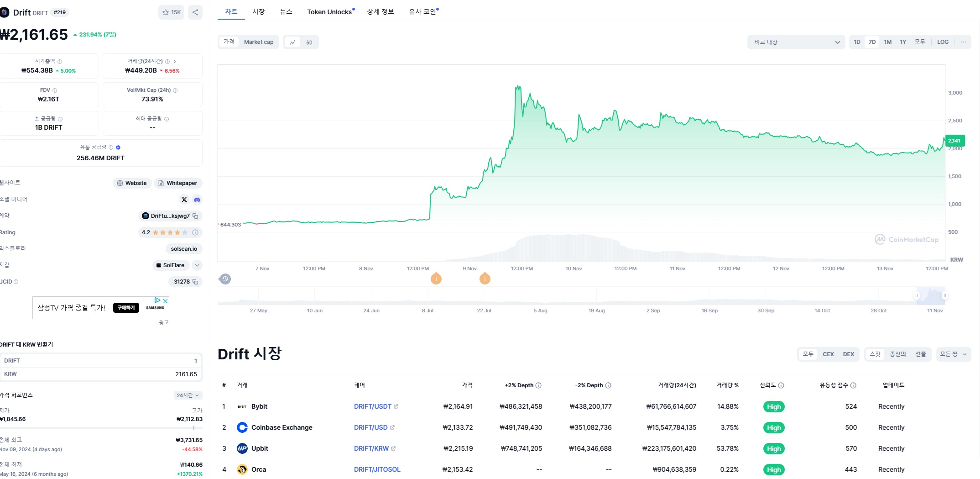
Task: Open the DRIFT/JITOSOL pair on Orca
Action: click(x=377, y=469)
